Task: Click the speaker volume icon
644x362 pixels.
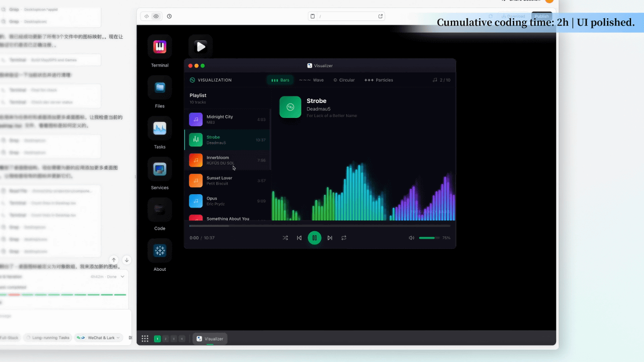Action: click(412, 238)
